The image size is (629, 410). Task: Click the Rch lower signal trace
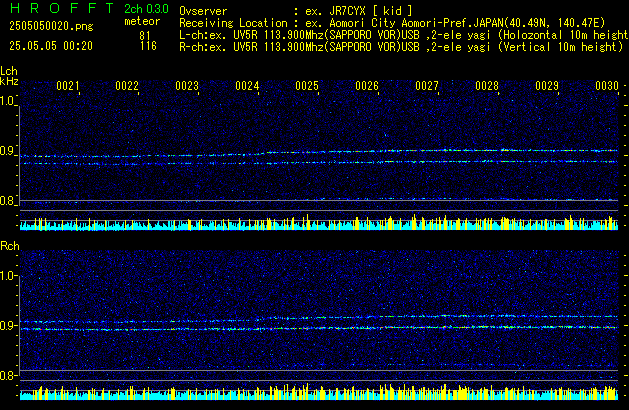click(x=319, y=328)
